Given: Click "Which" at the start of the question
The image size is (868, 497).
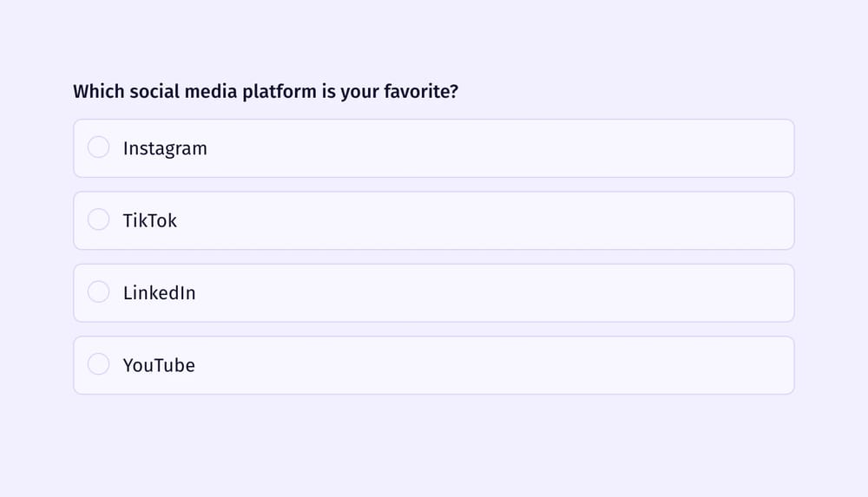Looking at the screenshot, I should click(98, 91).
